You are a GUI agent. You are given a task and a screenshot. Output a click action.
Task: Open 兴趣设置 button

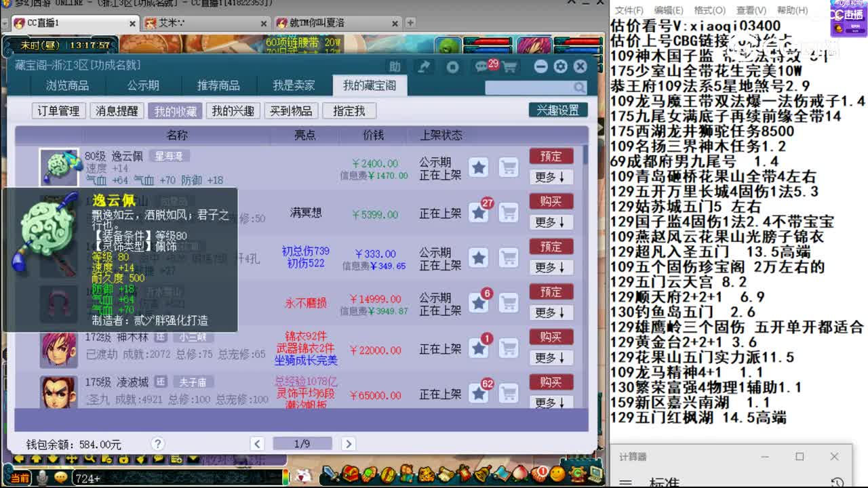[x=558, y=110]
